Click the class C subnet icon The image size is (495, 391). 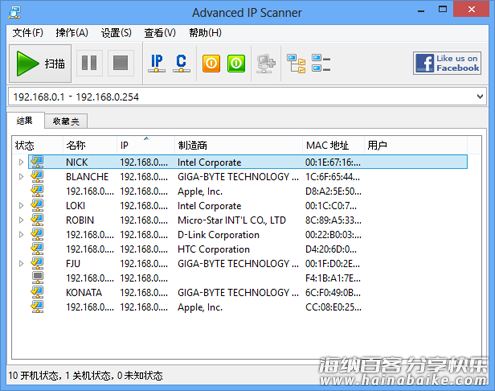[x=181, y=63]
